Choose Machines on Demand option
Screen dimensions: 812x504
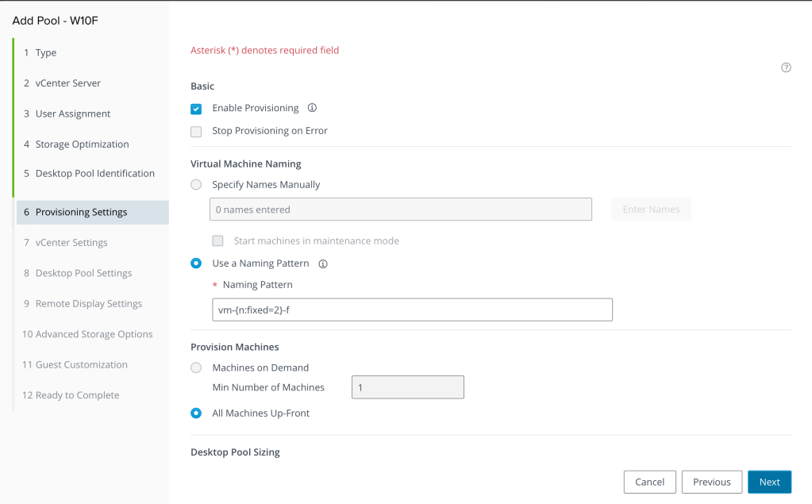pos(196,368)
